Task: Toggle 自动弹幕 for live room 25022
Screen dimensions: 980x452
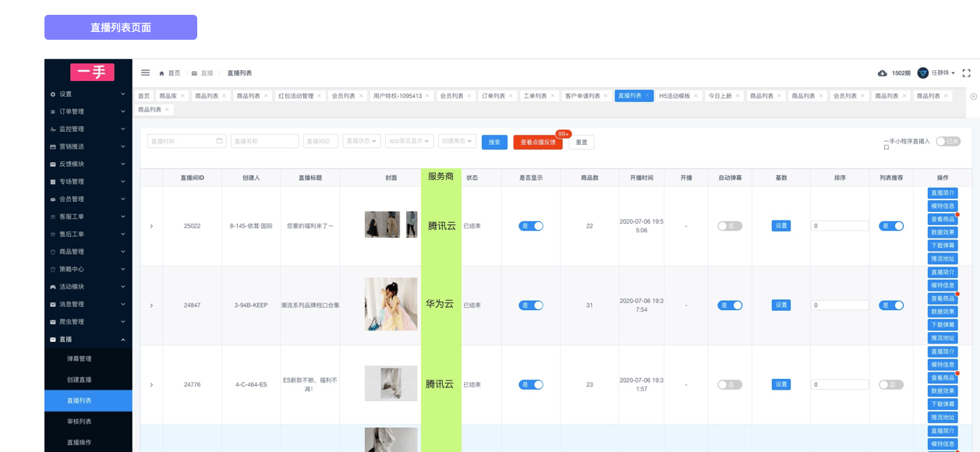Action: 730,226
